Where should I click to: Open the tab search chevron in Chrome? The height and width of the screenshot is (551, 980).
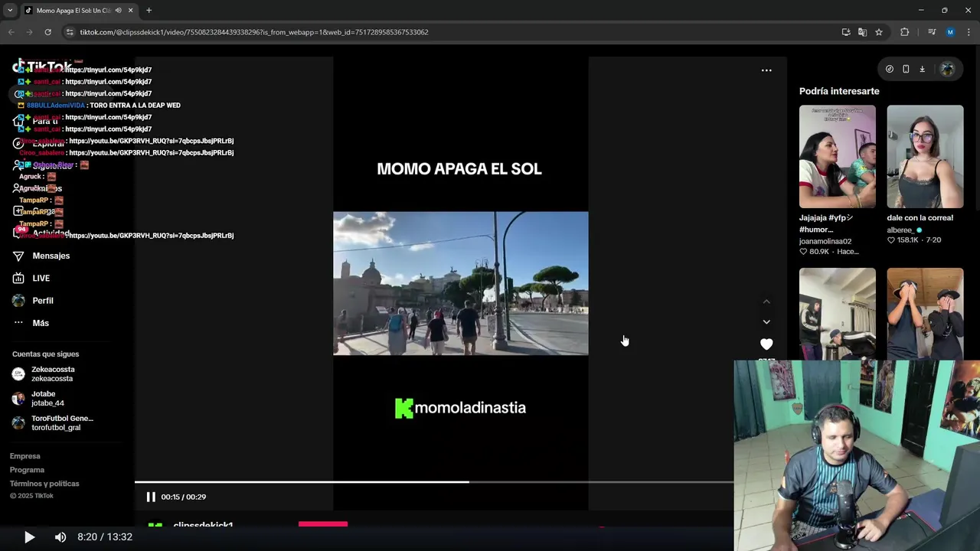pos(10,11)
